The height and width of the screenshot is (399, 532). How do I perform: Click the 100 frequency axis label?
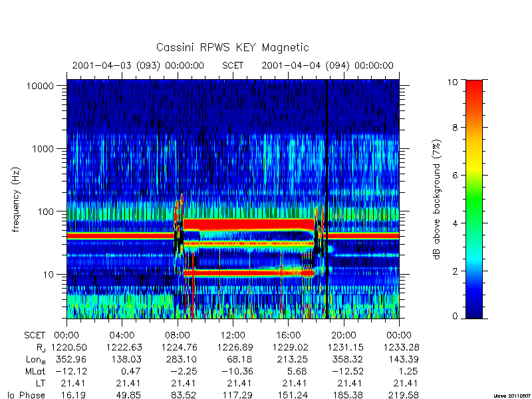(x=46, y=211)
